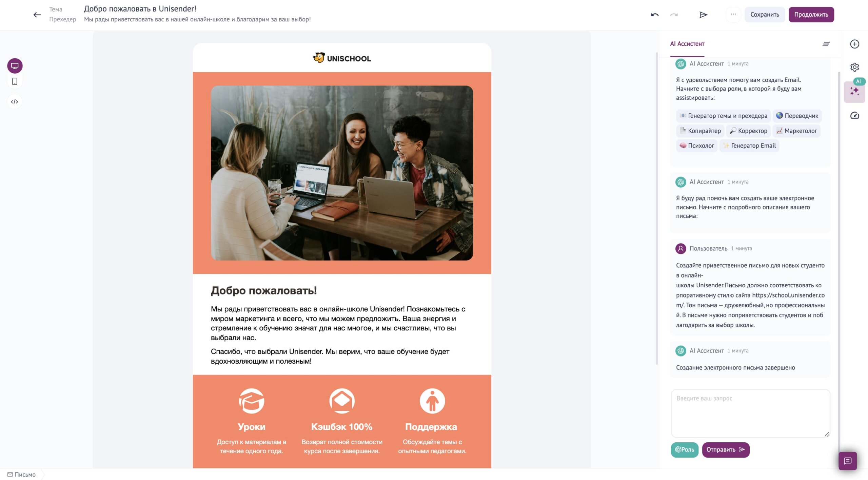The width and height of the screenshot is (868, 480).
Task: Choose the Генератор темы и прехедера role
Action: pyautogui.click(x=723, y=116)
